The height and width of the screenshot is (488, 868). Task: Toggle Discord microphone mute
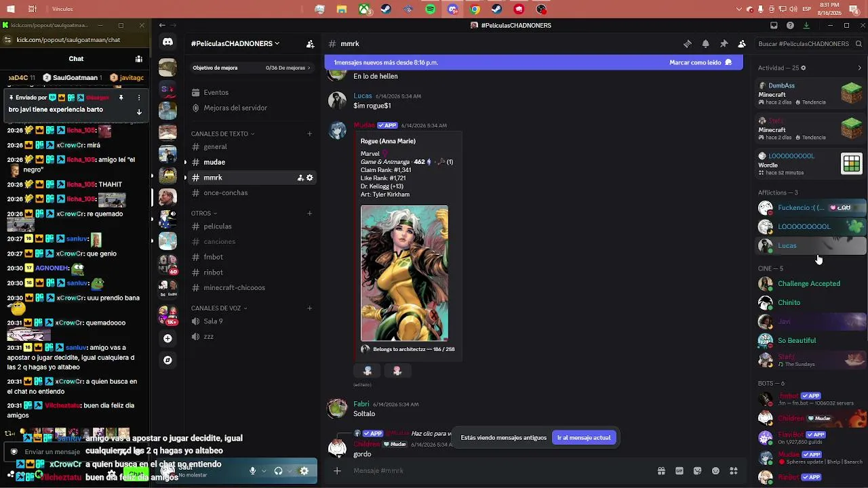coord(252,471)
